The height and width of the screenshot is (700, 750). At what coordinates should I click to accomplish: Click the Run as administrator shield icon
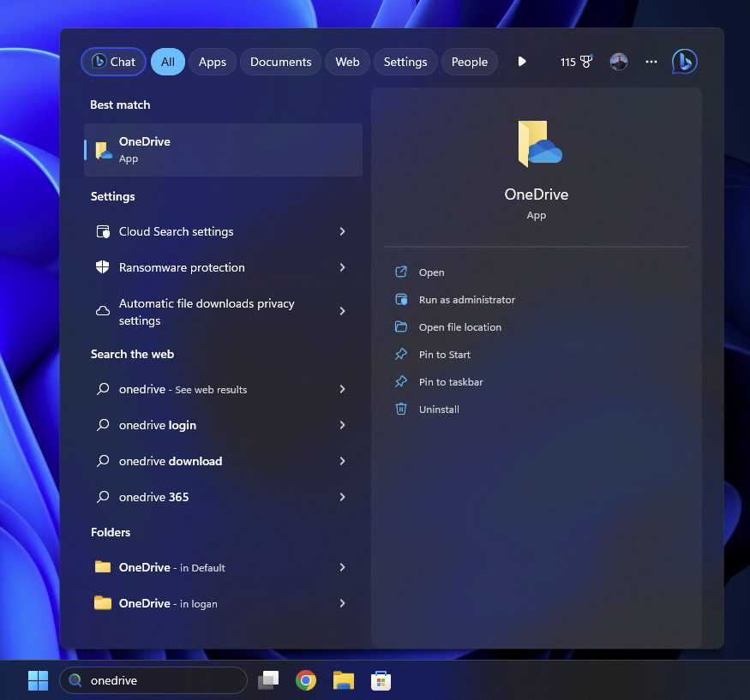point(401,299)
